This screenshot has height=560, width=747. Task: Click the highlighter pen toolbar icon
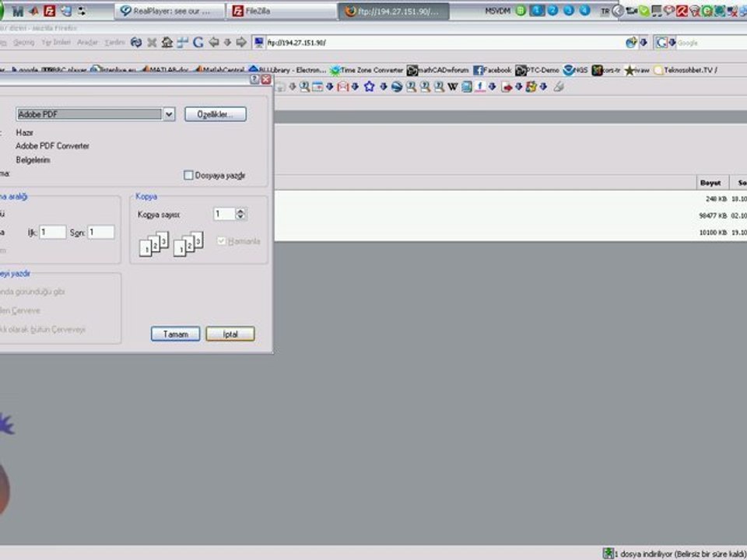tap(559, 86)
